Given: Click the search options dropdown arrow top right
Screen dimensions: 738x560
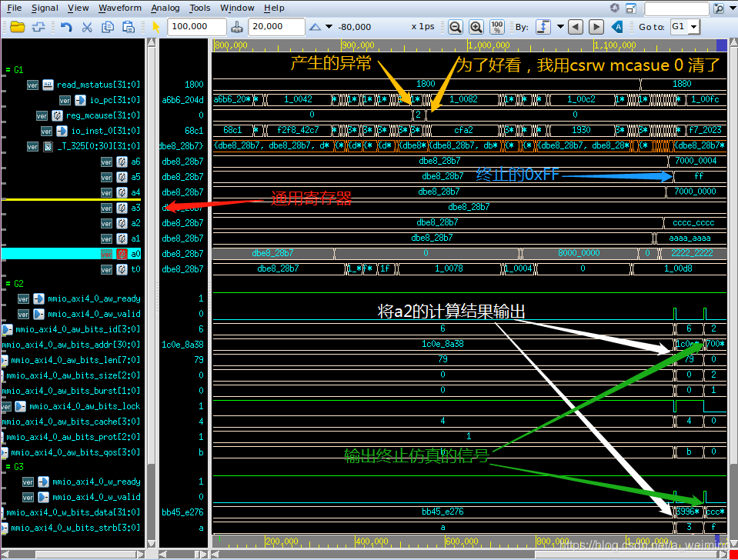Looking at the screenshot, I should coord(731,8).
